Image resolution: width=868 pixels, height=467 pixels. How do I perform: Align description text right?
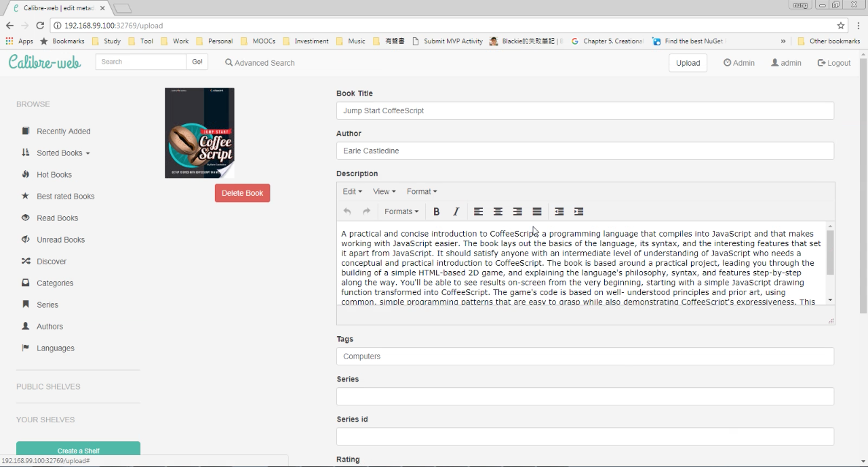pos(517,211)
